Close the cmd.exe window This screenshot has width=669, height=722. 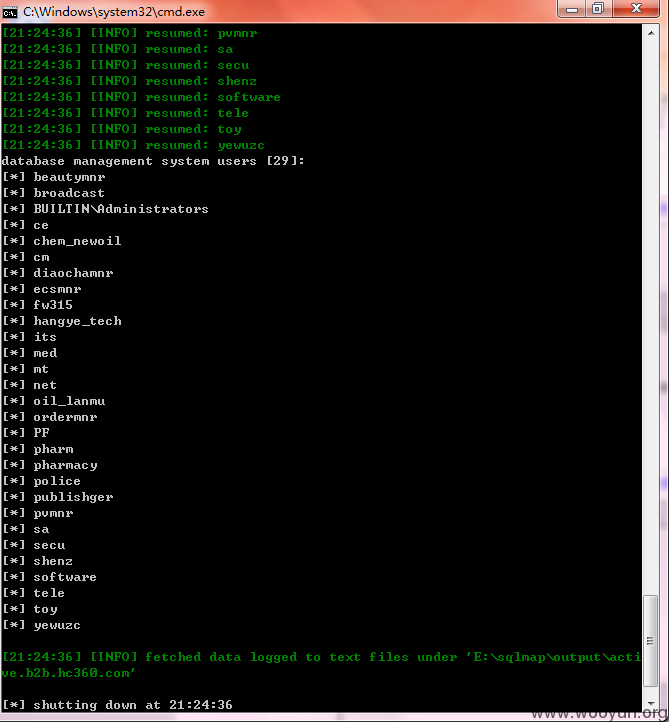pyautogui.click(x=636, y=9)
